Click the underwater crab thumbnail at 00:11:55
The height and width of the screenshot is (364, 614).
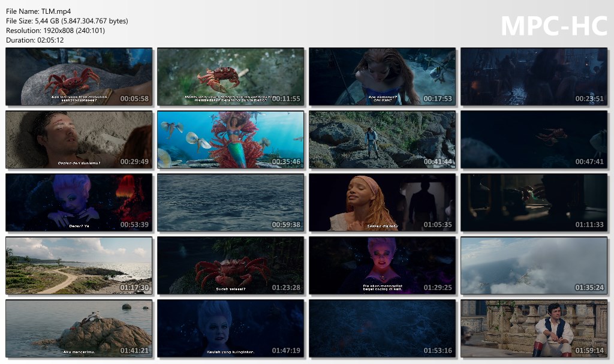click(231, 76)
